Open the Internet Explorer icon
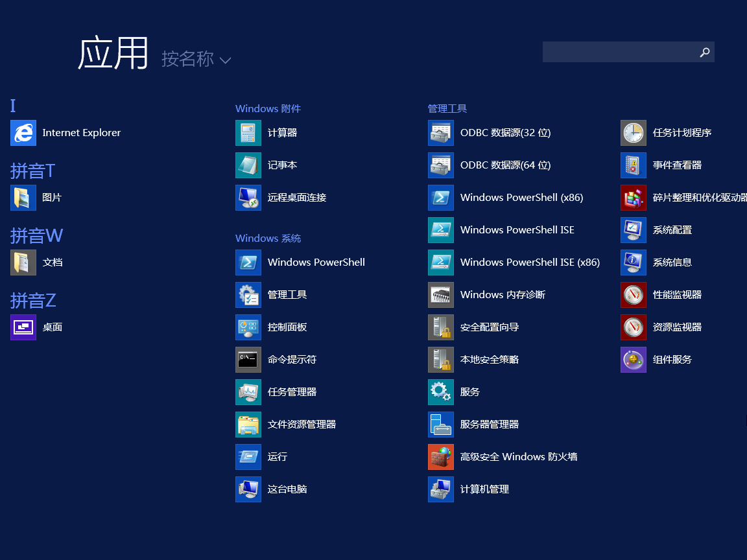Screen dimensions: 747x560 point(23,133)
